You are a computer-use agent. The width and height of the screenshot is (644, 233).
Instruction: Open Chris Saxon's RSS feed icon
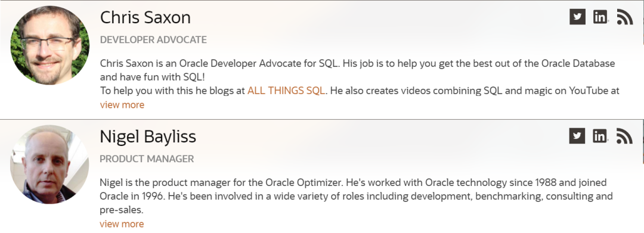pos(625,17)
